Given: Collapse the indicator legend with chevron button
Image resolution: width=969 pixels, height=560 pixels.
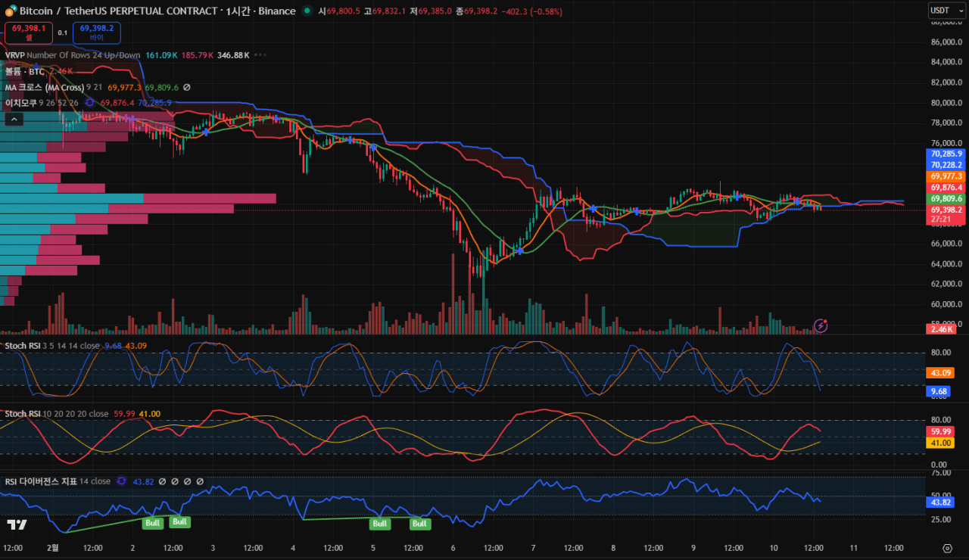Looking at the screenshot, I should coord(14,119).
